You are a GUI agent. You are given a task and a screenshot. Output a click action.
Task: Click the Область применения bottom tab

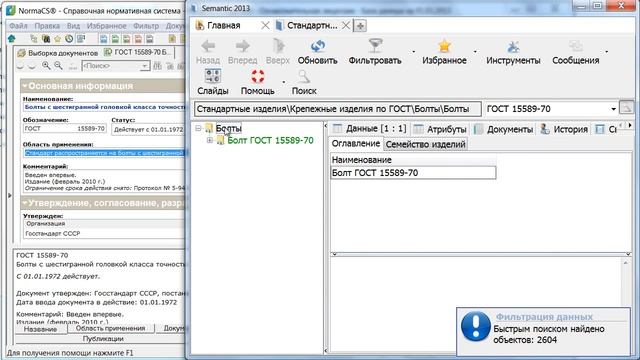coord(110,329)
